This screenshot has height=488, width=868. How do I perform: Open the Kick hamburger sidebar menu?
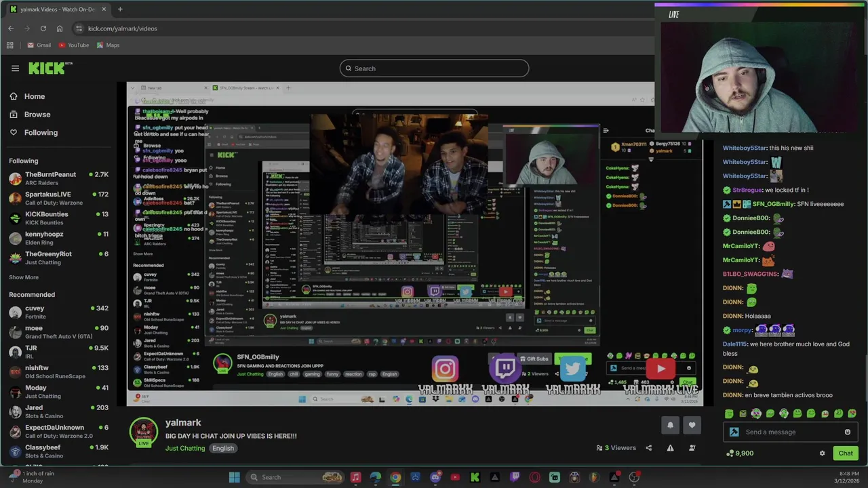(x=15, y=68)
